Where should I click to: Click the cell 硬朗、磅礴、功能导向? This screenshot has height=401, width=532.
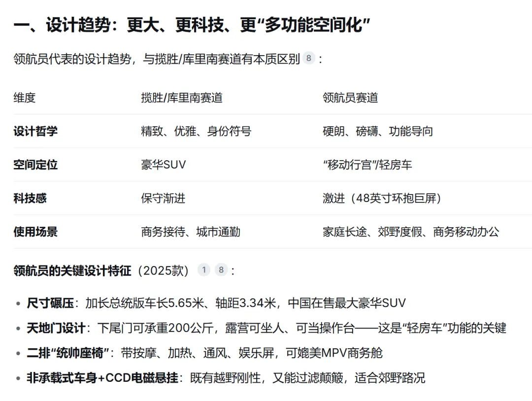[x=378, y=131]
